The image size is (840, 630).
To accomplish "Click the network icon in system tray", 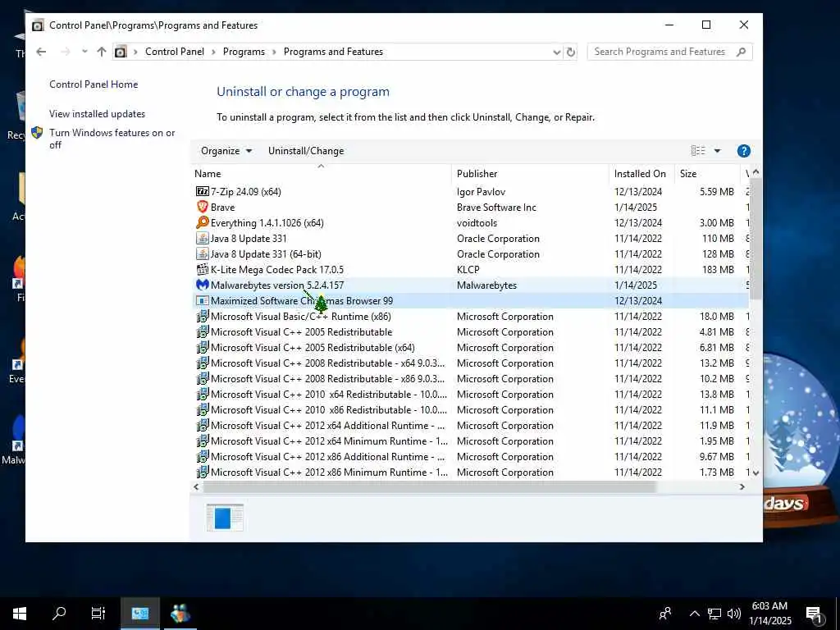I will point(714,614).
